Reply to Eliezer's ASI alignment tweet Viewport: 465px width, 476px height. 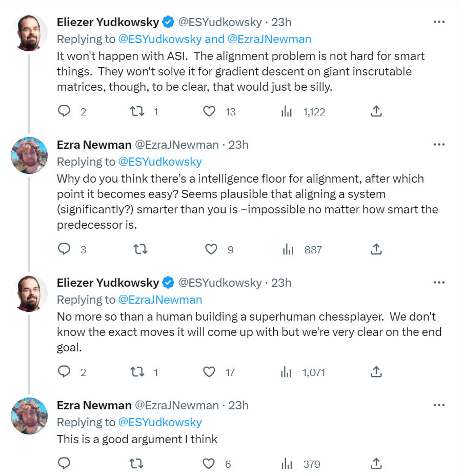coord(64,111)
